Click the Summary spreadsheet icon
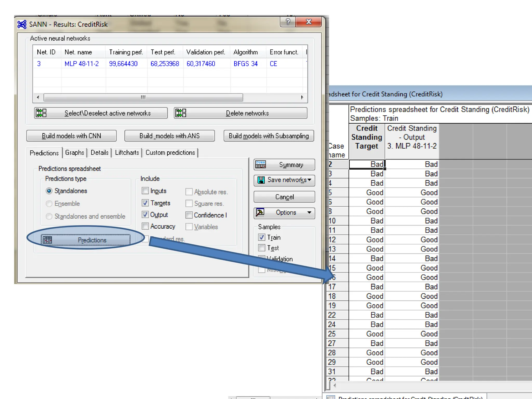The image size is (532, 399). (261, 164)
